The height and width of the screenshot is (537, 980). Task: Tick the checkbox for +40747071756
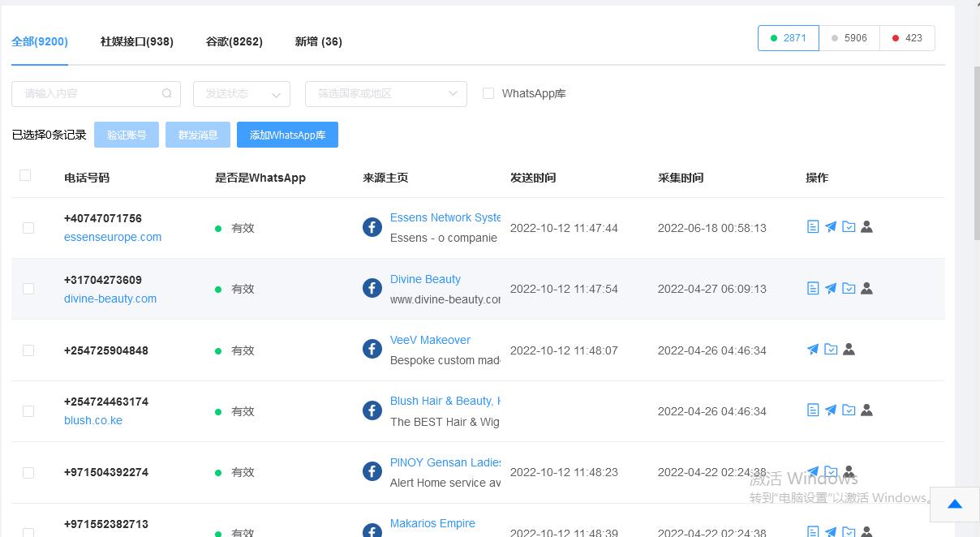coord(28,228)
